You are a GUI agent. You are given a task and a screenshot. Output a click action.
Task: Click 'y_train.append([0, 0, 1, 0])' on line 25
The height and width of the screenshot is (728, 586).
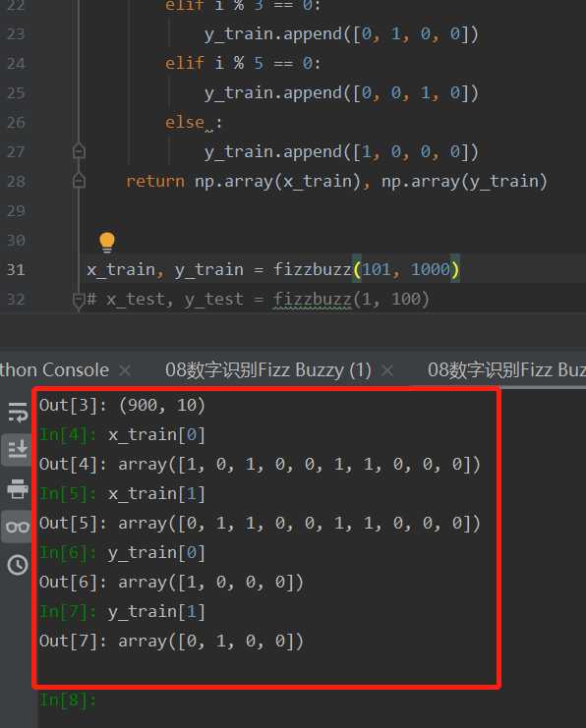click(x=341, y=93)
